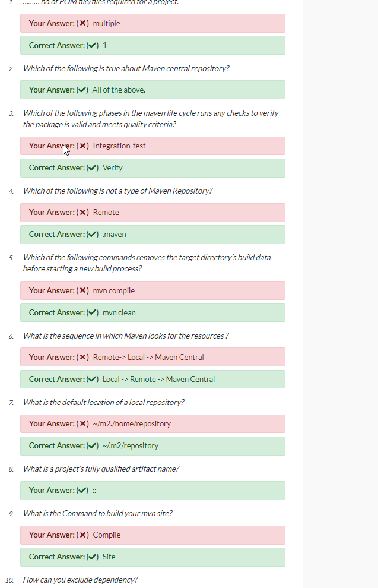
Task: Click the question about Maven central repository
Action: point(126,68)
